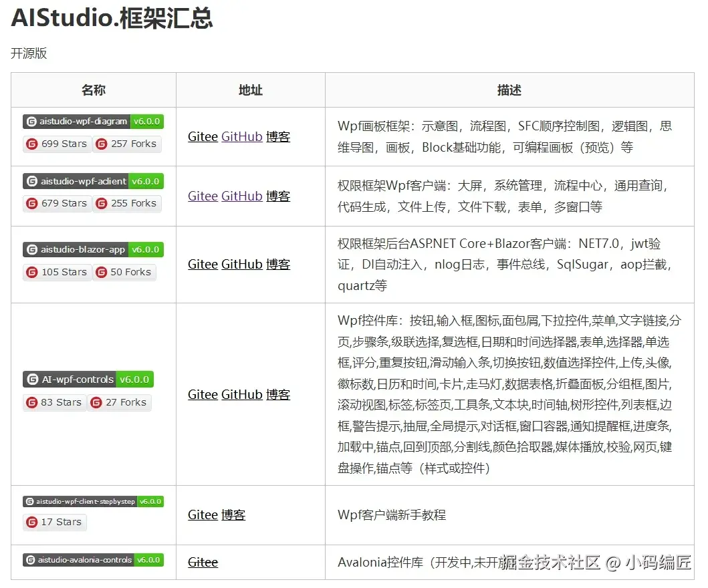Image resolution: width=708 pixels, height=588 pixels.
Task: Click the aistudio-wpf-aclient v6.0.0 badge
Action: (x=93, y=181)
